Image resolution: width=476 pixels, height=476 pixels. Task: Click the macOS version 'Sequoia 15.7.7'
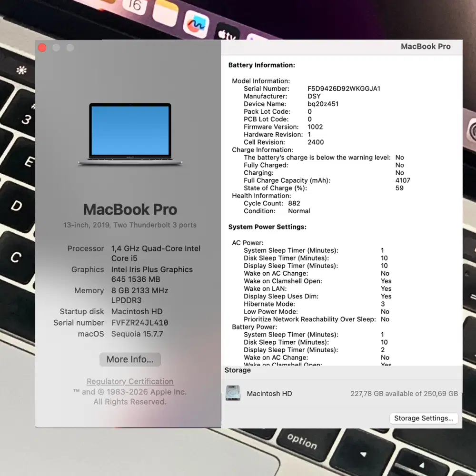(x=137, y=334)
